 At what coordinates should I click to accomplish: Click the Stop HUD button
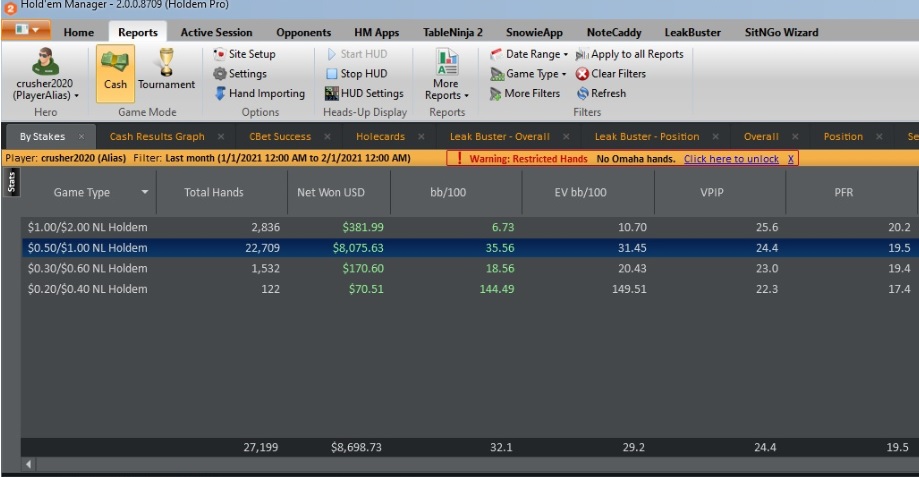click(x=357, y=73)
